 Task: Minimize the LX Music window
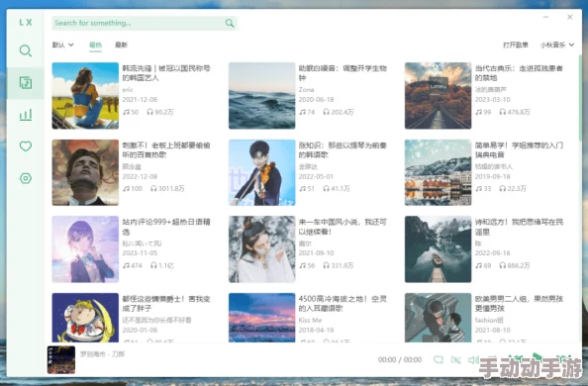545,17
